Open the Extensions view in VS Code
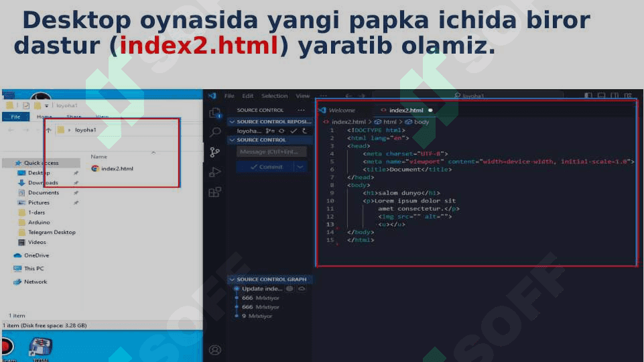Image resolution: width=644 pixels, height=362 pixels. [215, 192]
